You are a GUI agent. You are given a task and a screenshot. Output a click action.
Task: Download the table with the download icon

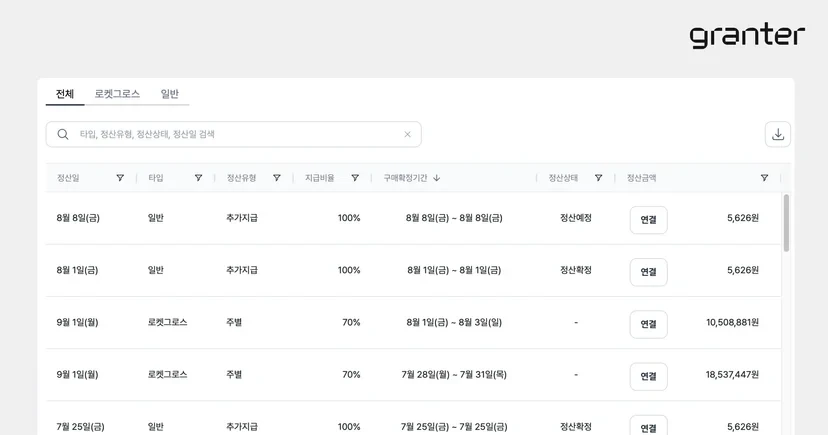point(778,134)
